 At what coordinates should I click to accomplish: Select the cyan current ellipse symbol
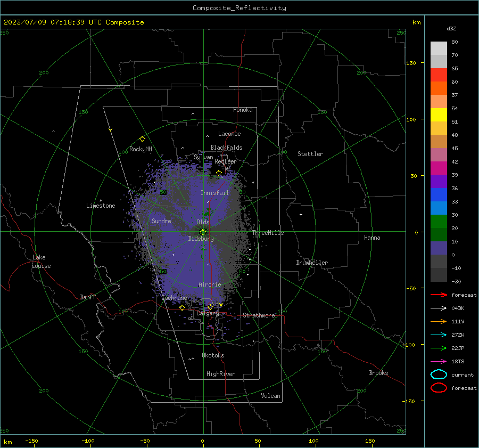[x=439, y=374]
